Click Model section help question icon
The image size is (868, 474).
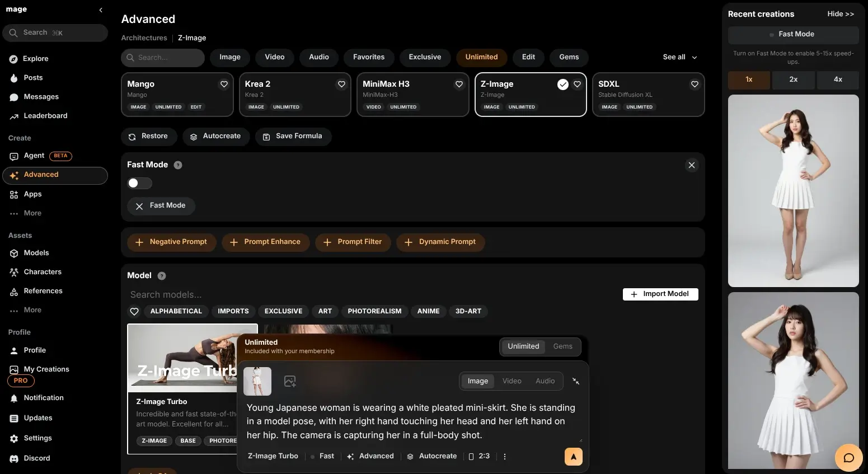[x=162, y=276]
